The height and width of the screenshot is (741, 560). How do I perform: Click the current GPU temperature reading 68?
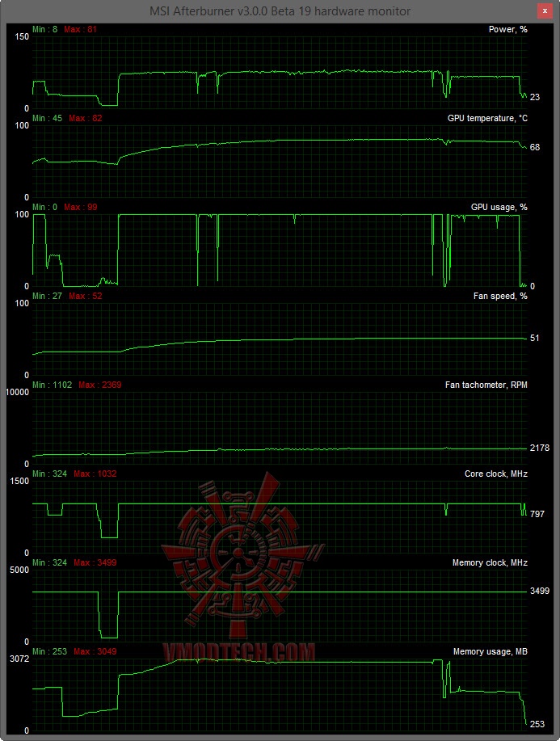pos(535,147)
